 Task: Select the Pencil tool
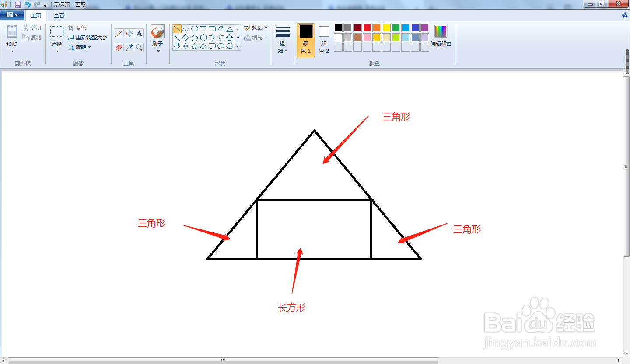[118, 33]
